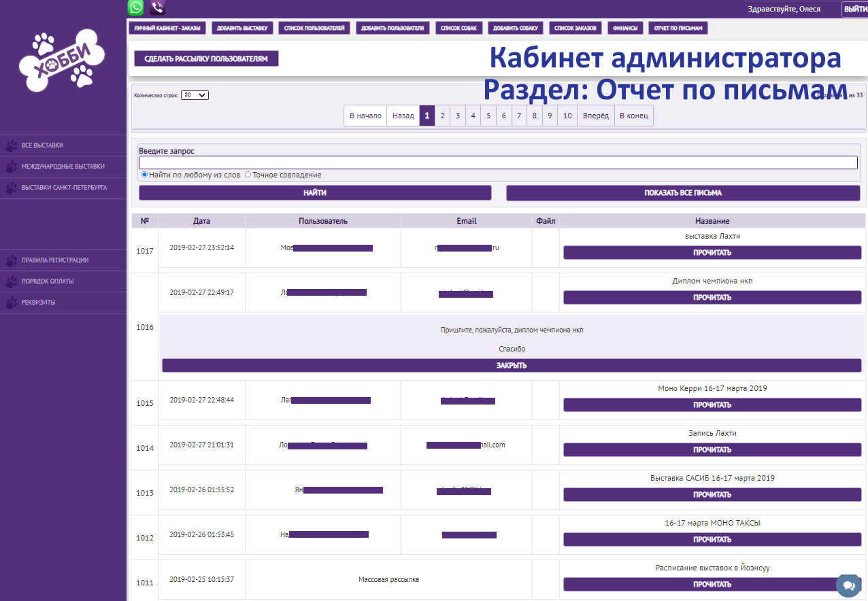Screen dimensions: 868x601
Task: Open Отчет по письмам menu item
Action: (x=678, y=28)
